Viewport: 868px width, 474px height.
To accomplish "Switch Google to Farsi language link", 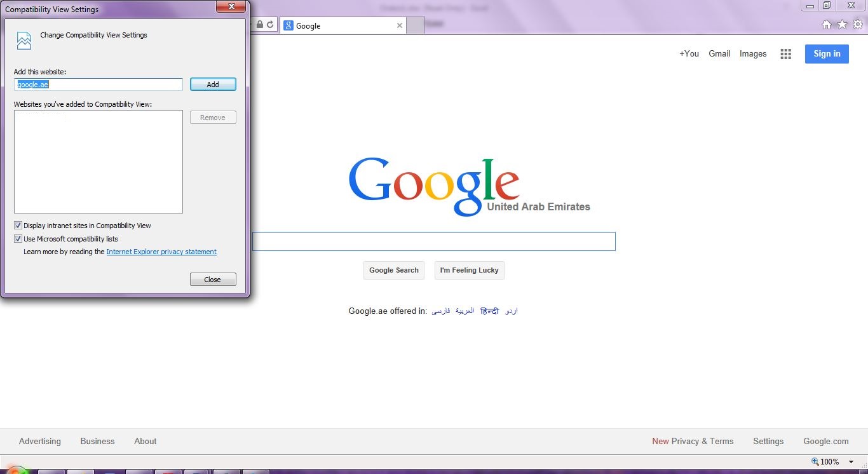I will tap(441, 311).
